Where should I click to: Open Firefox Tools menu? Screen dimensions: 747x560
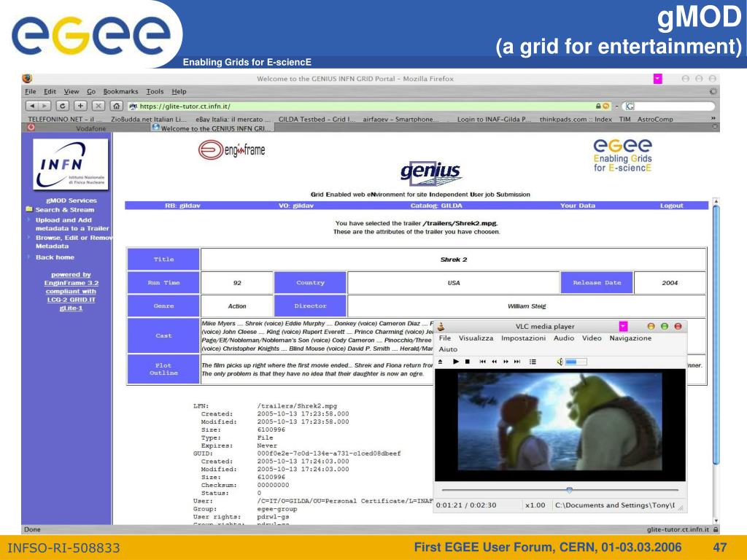155,91
